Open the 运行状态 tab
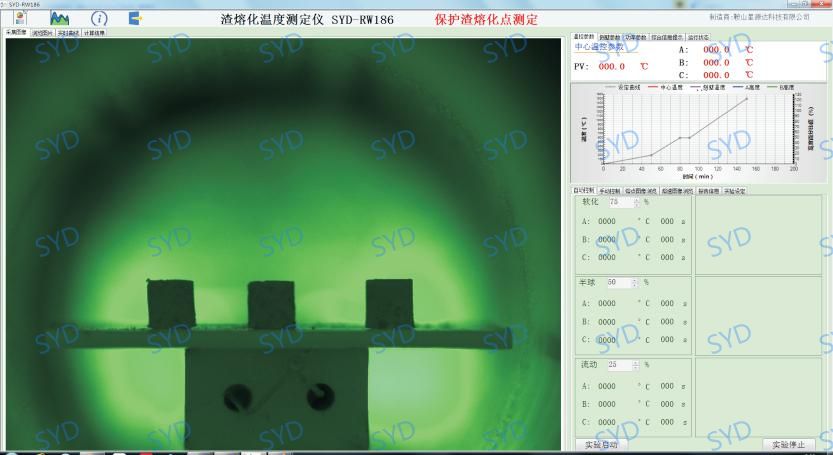This screenshot has height=455, width=833. (x=698, y=37)
